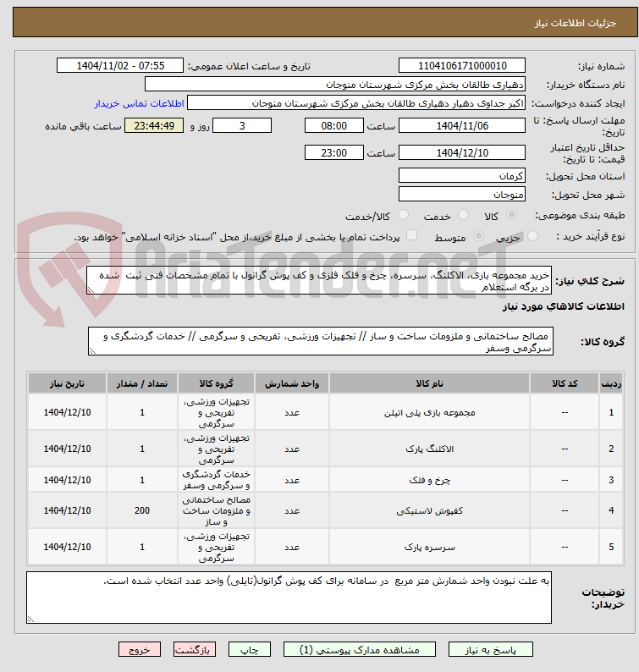This screenshot has height=672, width=639.
Task: Click the validity time field 23:00
Action: (333, 152)
